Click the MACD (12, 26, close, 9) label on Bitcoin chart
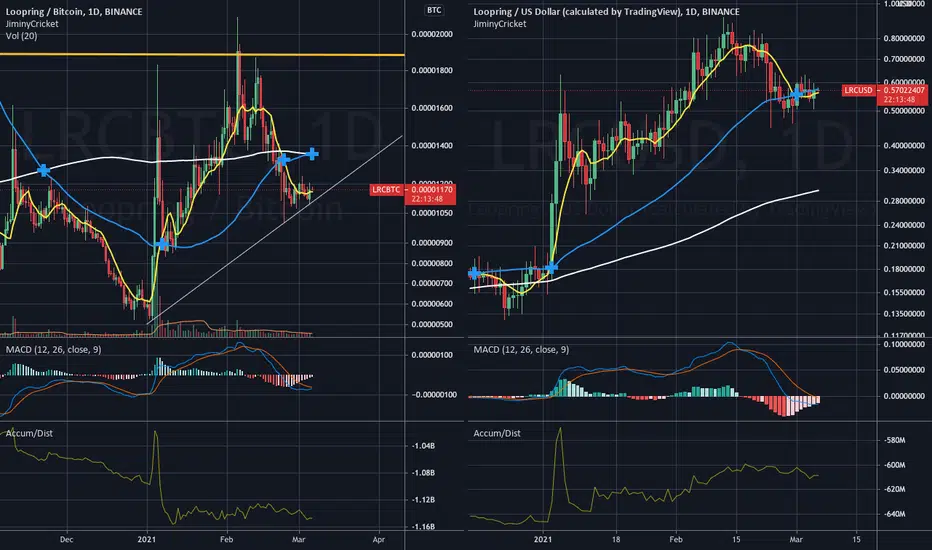The height and width of the screenshot is (550, 932). [53, 350]
